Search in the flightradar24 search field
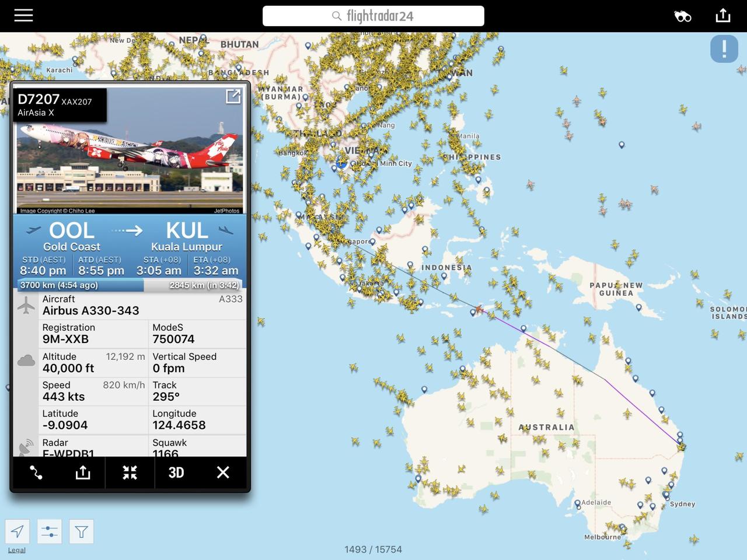The width and height of the screenshot is (747, 560). pos(373,16)
